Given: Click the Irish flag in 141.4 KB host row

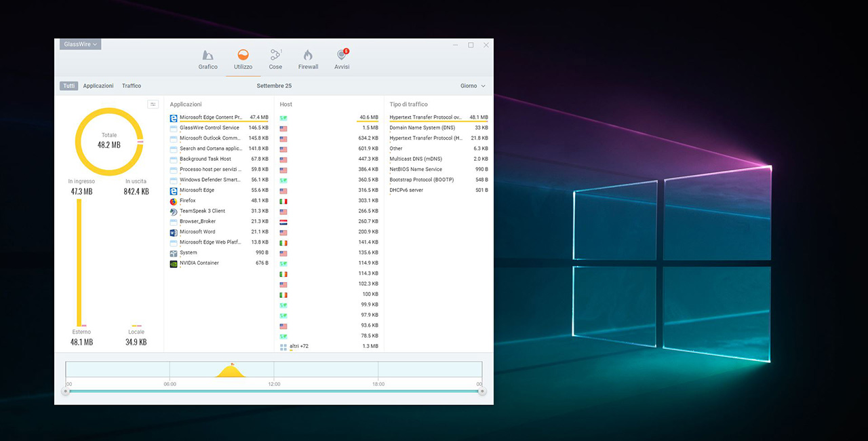Looking at the screenshot, I should pos(283,242).
